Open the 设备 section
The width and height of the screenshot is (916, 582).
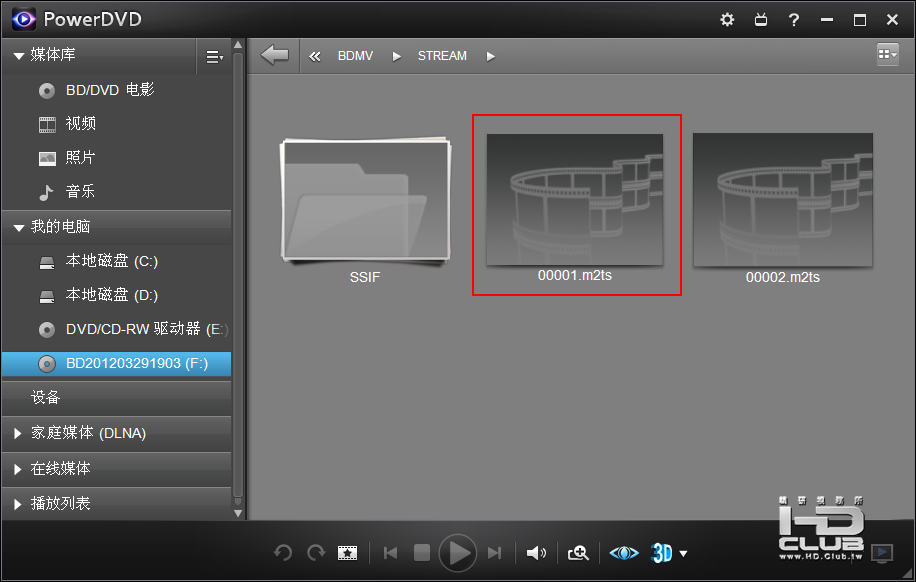[x=116, y=398]
